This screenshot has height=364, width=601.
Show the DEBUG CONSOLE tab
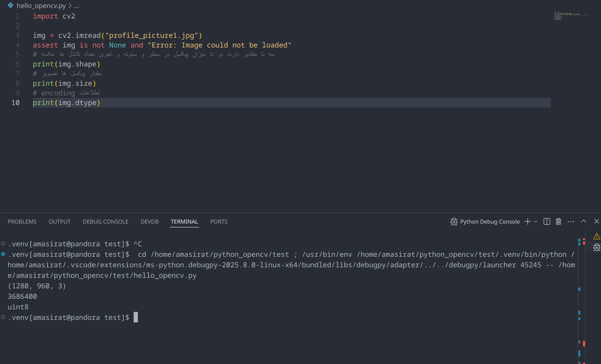(105, 222)
